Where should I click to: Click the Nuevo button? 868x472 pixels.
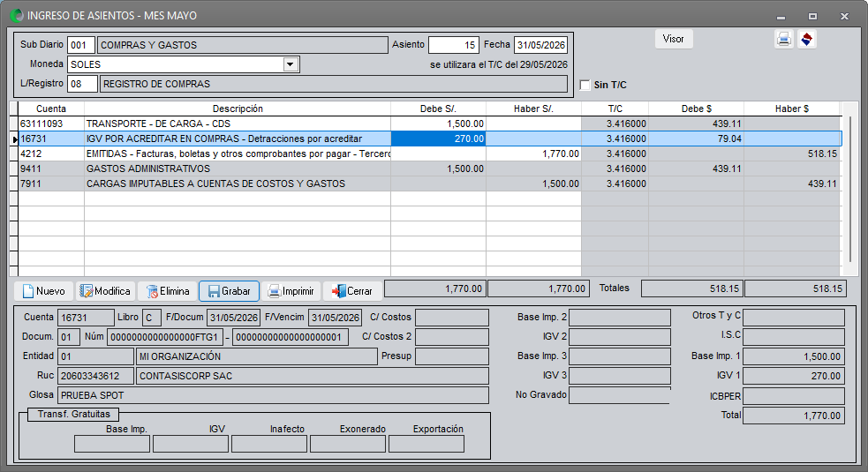(x=44, y=291)
